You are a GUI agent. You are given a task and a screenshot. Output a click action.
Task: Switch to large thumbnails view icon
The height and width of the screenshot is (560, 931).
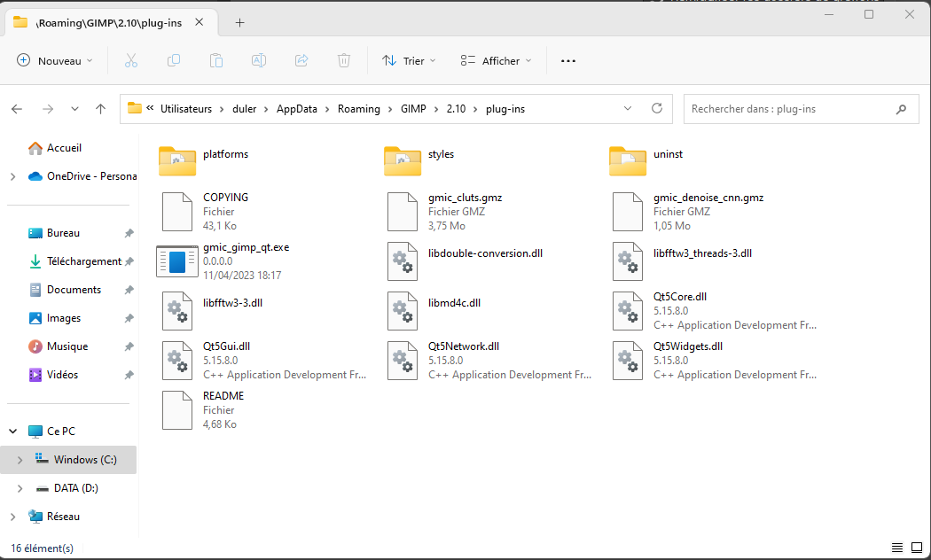click(x=916, y=548)
